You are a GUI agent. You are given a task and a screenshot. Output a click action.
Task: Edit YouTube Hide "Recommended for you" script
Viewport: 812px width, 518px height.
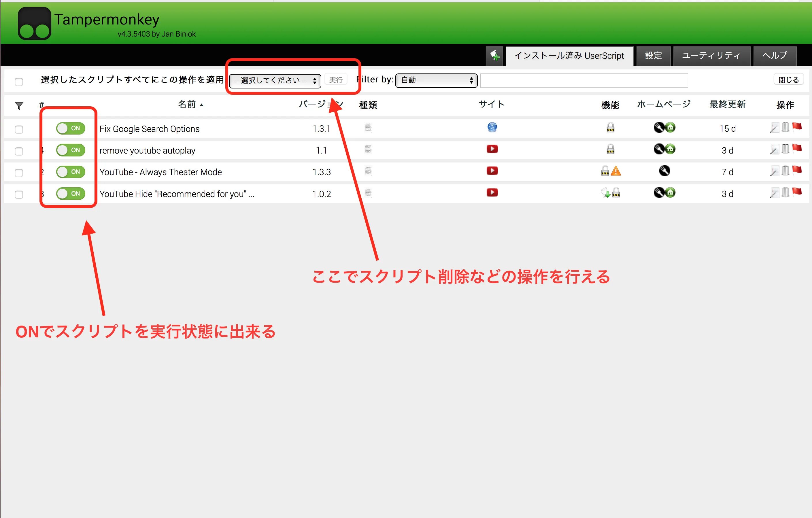774,193
